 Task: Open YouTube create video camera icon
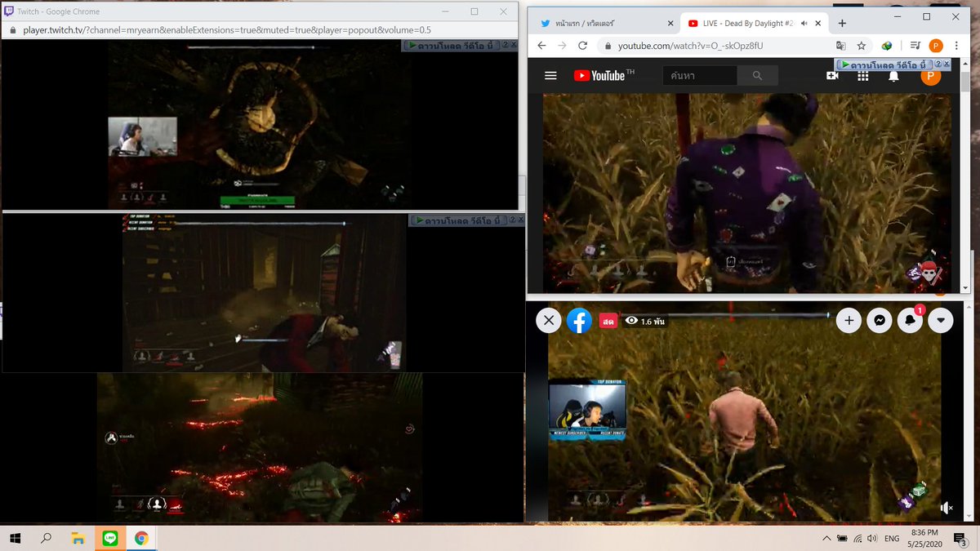tap(832, 75)
